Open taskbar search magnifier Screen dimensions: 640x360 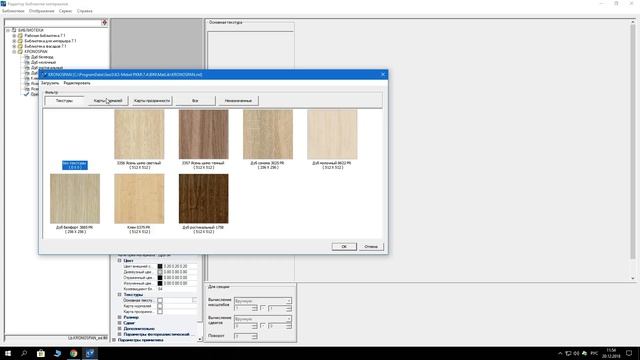pos(24,353)
